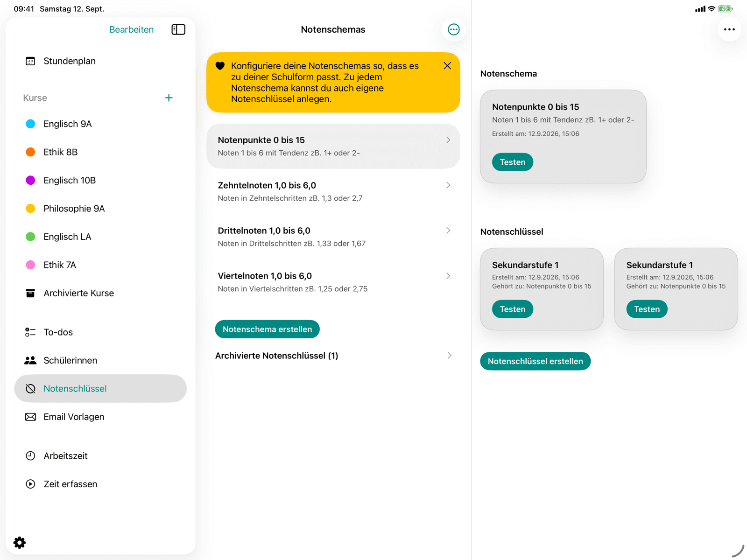
Task: Expand Viertelnoten 1,0 bis 6,0 chevron
Action: click(448, 276)
